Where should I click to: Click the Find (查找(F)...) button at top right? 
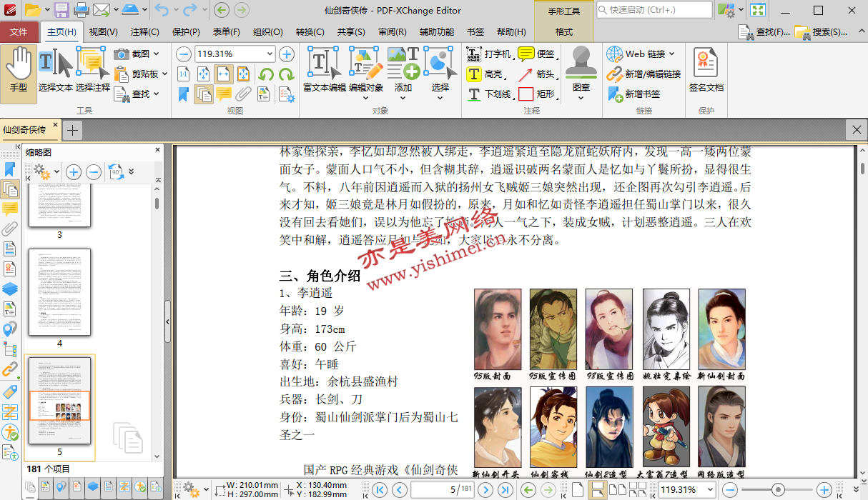point(764,31)
